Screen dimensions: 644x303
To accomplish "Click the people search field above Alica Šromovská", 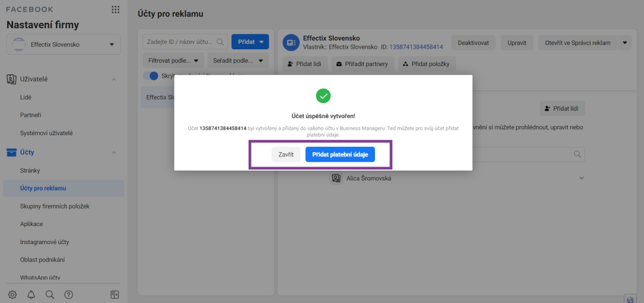I will click(529, 154).
